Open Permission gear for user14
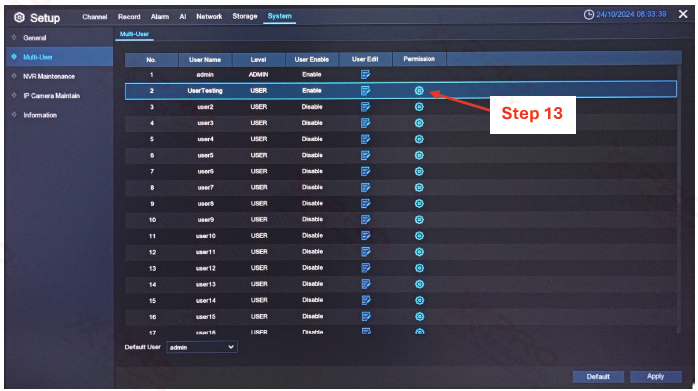The height and width of the screenshot is (391, 698). (x=419, y=301)
